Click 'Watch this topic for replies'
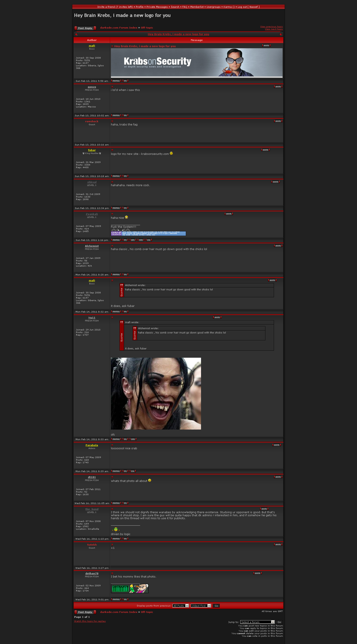Screen dimensions: 357x644 pyautogui.click(x=90, y=621)
